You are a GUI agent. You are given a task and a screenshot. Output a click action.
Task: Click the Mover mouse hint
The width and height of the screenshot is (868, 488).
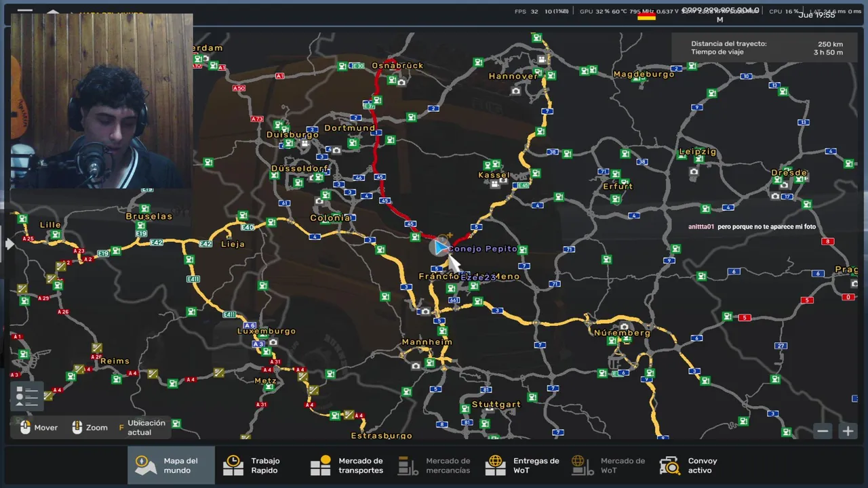click(39, 428)
